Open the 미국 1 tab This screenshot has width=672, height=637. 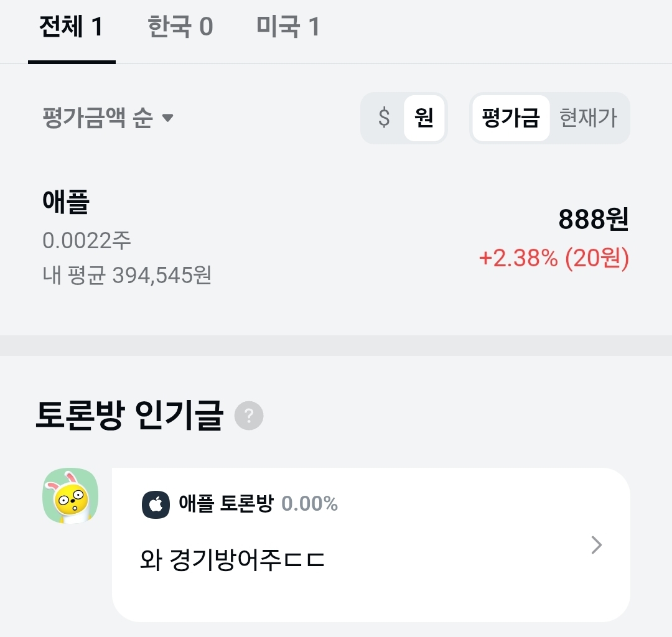pyautogui.click(x=287, y=28)
